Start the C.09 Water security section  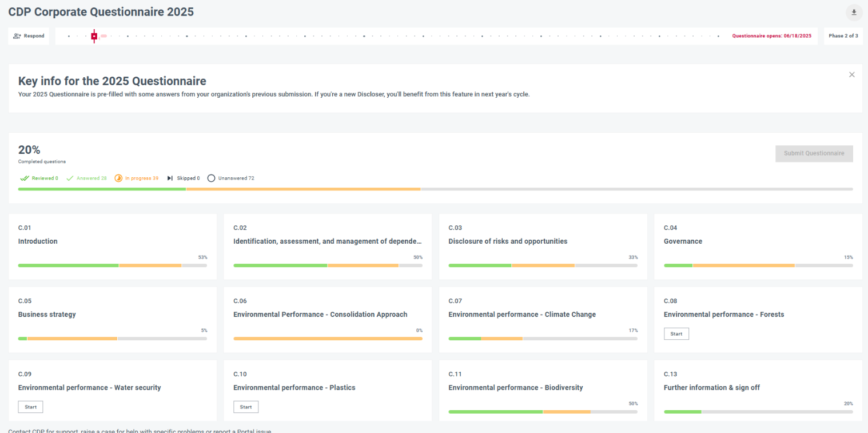coord(30,407)
